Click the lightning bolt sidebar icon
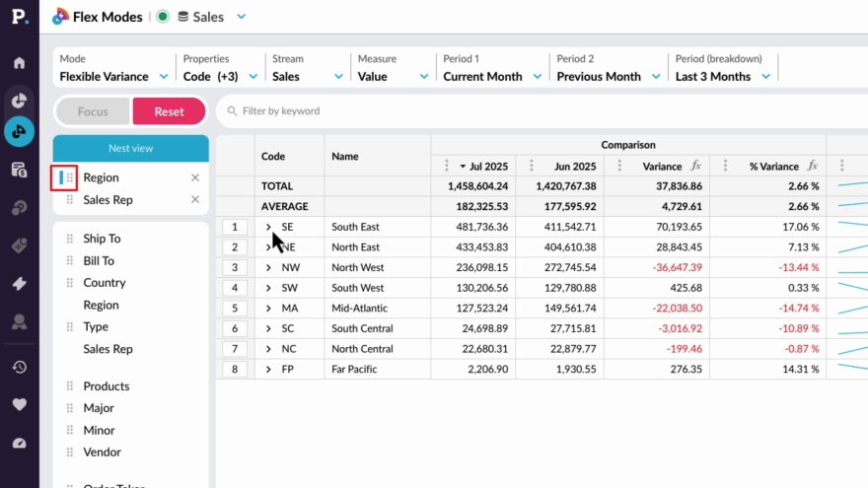Image resolution: width=868 pixels, height=488 pixels. coord(20,284)
